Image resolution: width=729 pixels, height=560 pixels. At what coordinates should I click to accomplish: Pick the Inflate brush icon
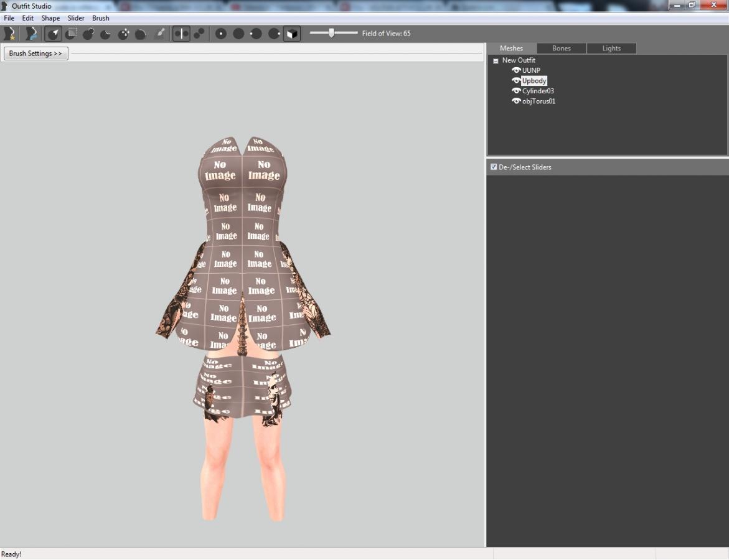point(88,34)
